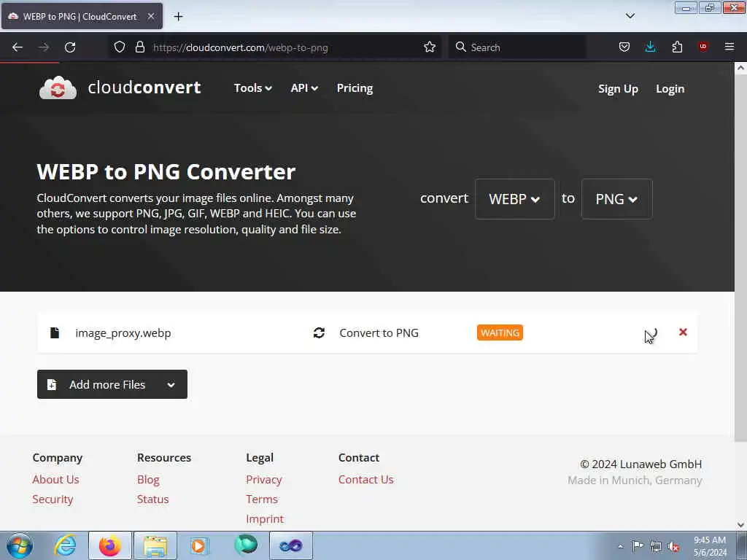
Task: Open the Tools menu
Action: [x=252, y=88]
